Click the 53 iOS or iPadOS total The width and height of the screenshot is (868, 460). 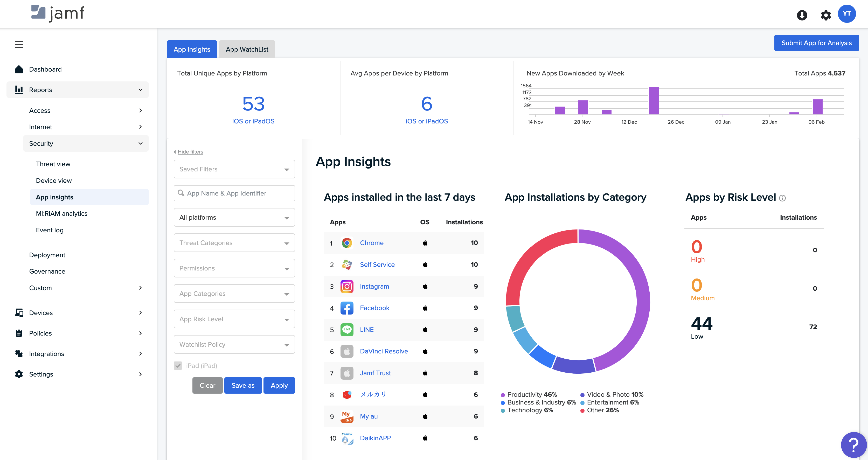253,103
